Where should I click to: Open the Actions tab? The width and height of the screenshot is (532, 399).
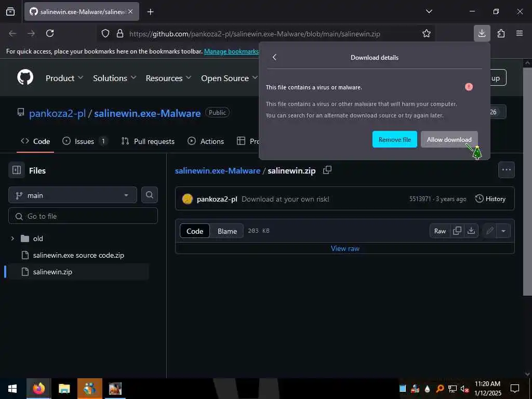tap(206, 141)
